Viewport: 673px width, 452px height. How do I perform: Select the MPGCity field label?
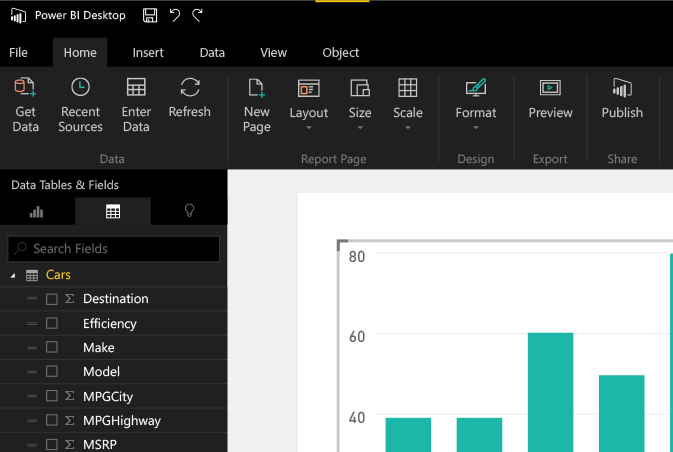tap(108, 397)
